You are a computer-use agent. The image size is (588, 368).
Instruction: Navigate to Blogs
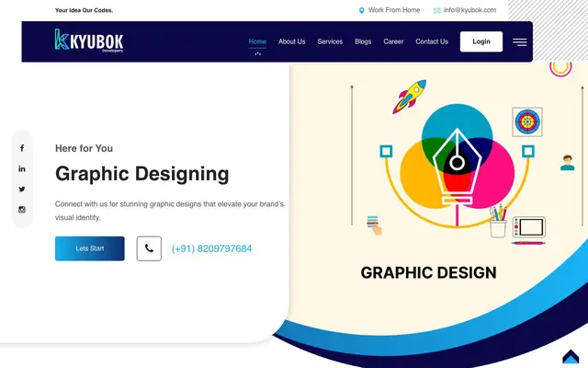[363, 41]
